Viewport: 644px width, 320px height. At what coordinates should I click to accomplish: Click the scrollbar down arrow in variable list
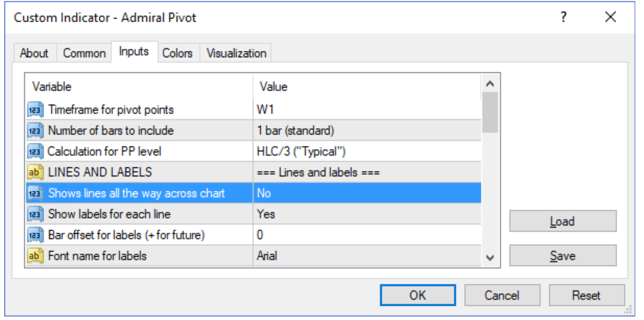[x=490, y=258]
